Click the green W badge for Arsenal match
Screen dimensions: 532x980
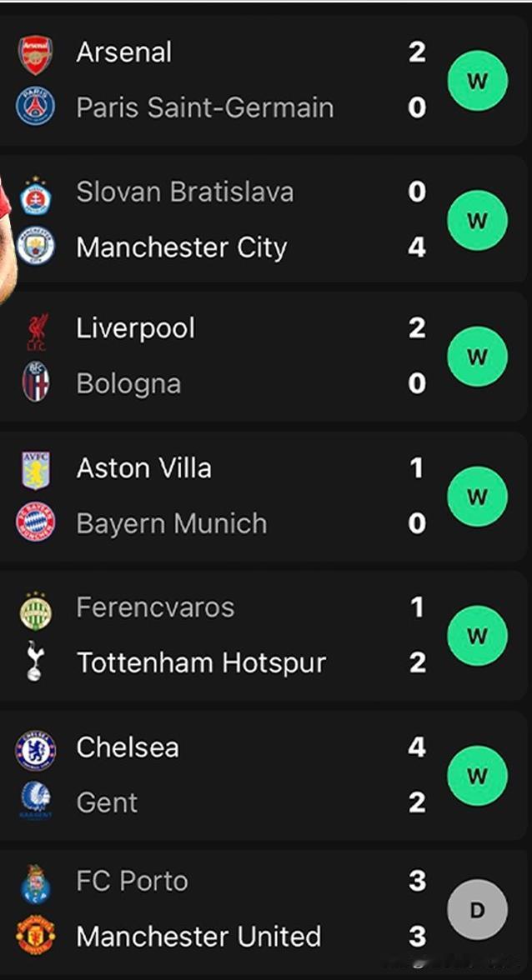[477, 81]
